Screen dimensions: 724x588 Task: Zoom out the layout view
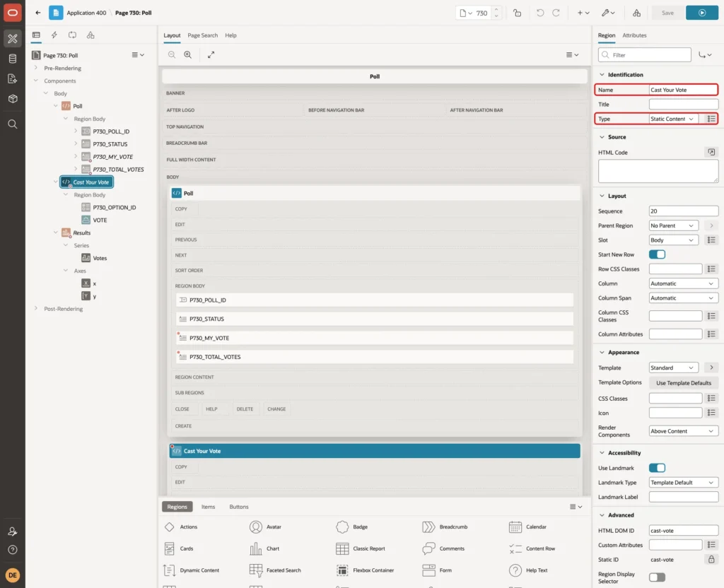click(172, 54)
